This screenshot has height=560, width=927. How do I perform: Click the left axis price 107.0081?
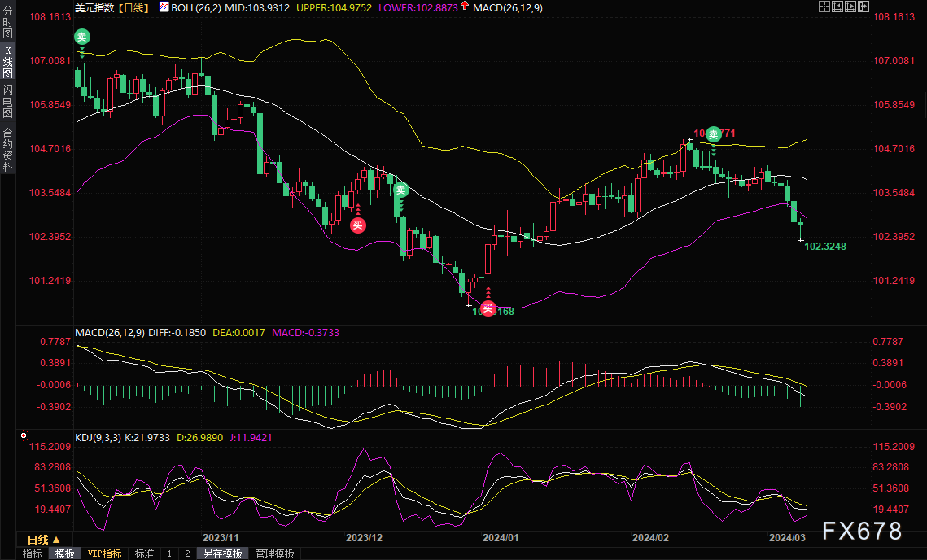coord(50,60)
